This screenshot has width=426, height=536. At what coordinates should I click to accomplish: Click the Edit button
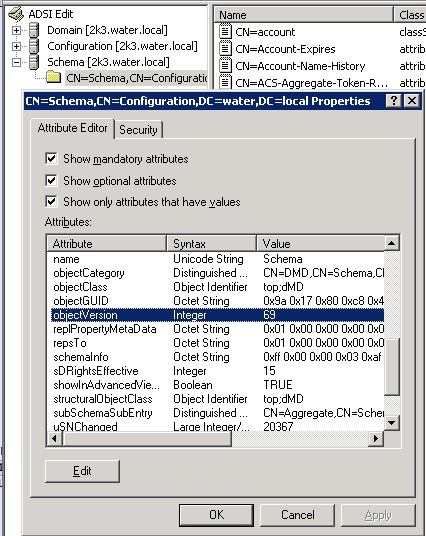click(82, 471)
